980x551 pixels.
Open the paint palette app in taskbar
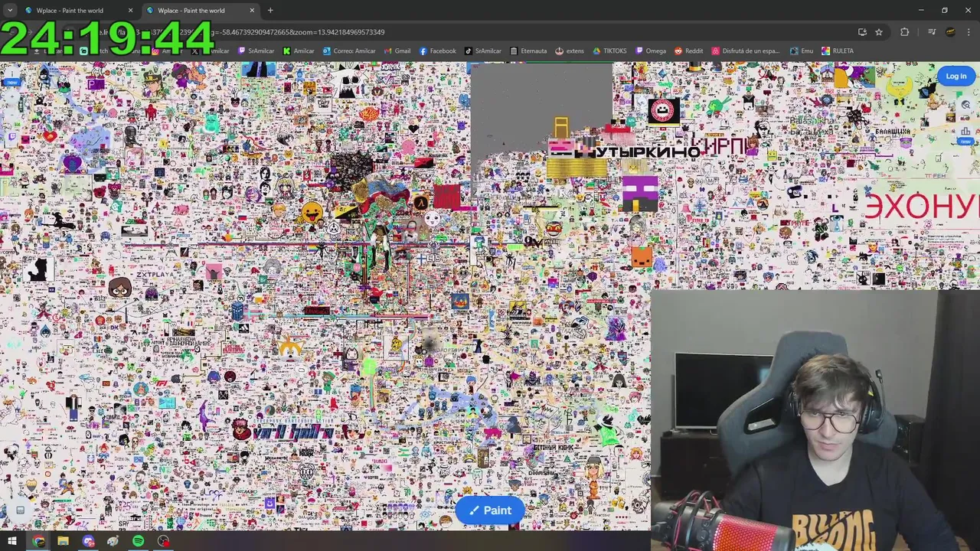point(113,541)
